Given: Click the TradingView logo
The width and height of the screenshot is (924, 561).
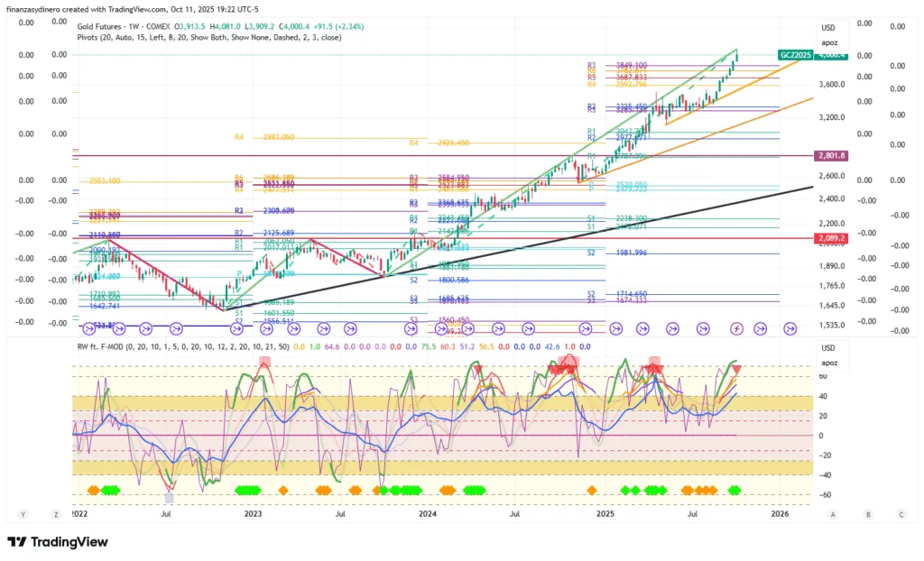Looking at the screenshot, I should (x=58, y=542).
